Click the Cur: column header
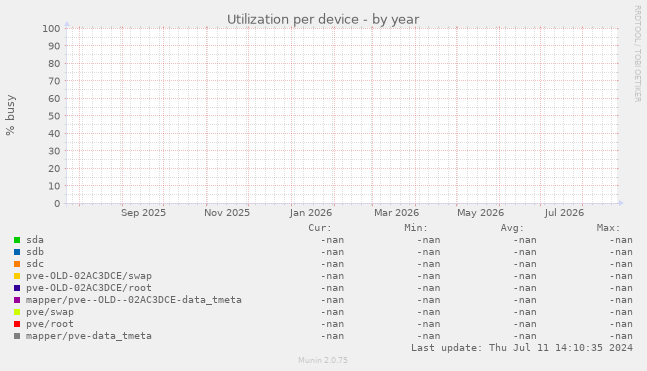This screenshot has width=647, height=371. 320,228
